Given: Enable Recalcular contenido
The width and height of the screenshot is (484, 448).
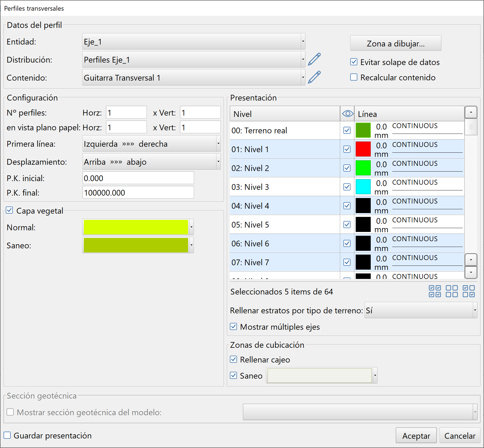Looking at the screenshot, I should [x=354, y=77].
